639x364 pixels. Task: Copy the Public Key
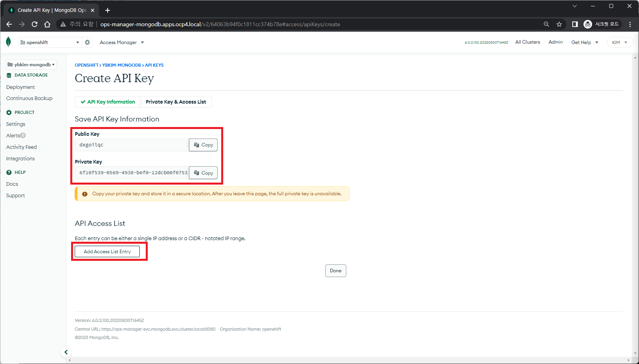(203, 145)
